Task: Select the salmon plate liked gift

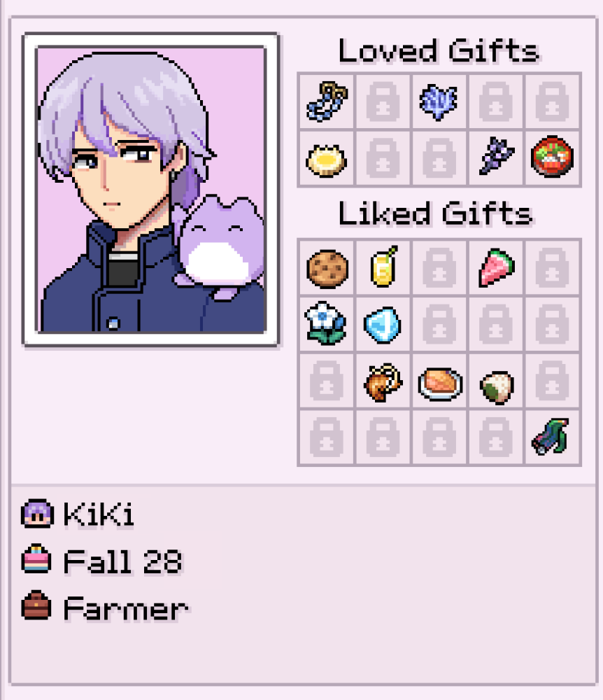Action: click(x=440, y=384)
